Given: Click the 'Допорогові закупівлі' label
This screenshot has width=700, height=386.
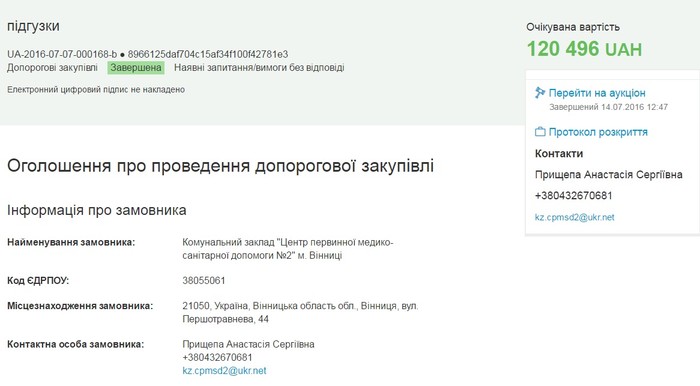Looking at the screenshot, I should pyautogui.click(x=52, y=68).
